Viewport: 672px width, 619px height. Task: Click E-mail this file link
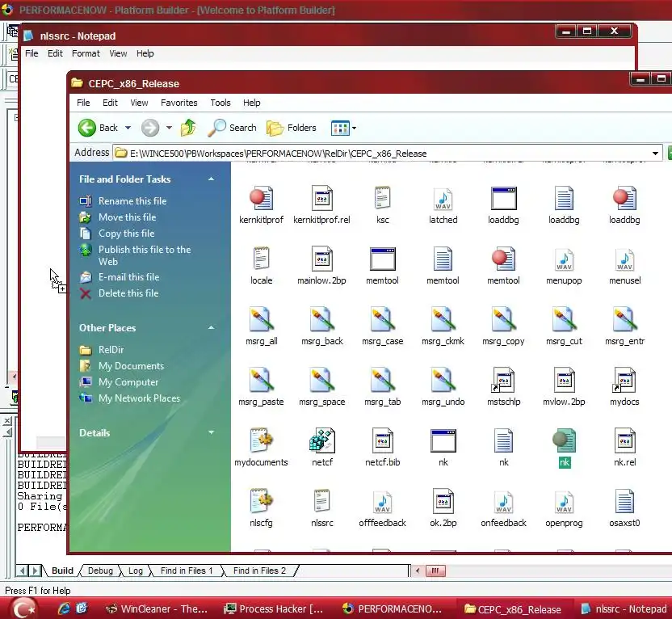(128, 277)
